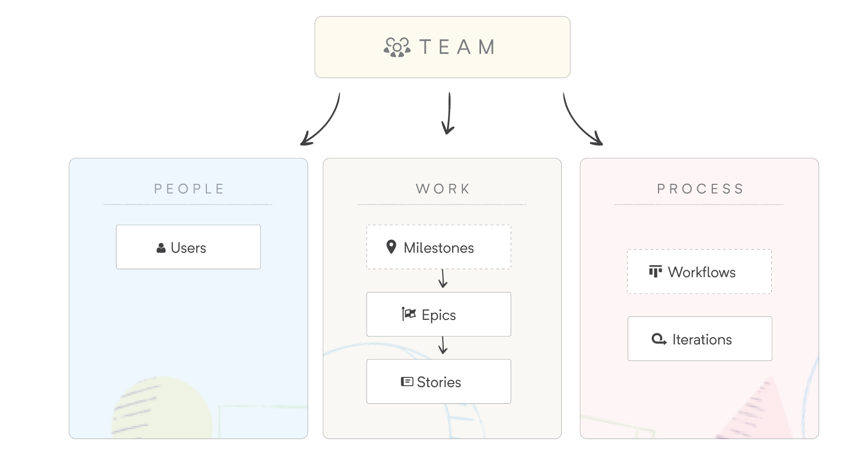
Task: Click the Workflows columns icon
Action: [655, 271]
